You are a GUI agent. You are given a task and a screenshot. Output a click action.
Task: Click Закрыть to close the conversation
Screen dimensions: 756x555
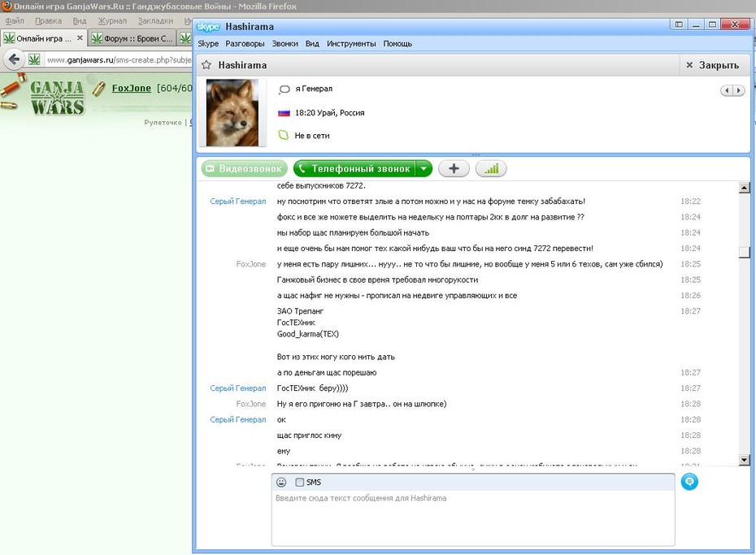713,65
